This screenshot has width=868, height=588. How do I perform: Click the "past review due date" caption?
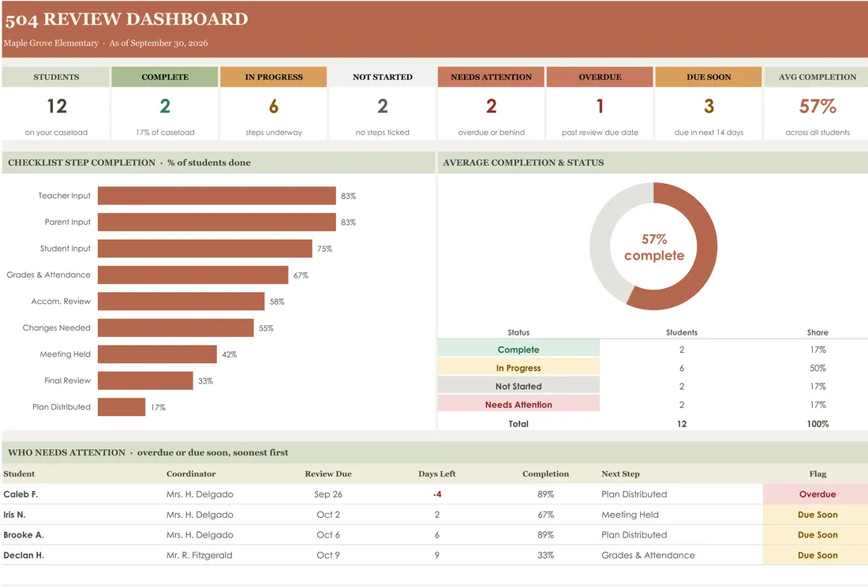click(x=600, y=133)
